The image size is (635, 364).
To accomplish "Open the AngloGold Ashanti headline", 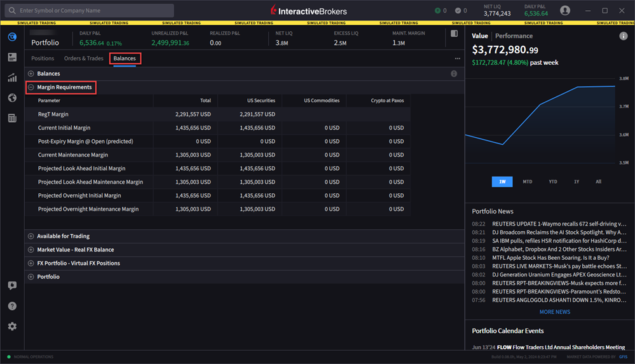I will pyautogui.click(x=559, y=300).
